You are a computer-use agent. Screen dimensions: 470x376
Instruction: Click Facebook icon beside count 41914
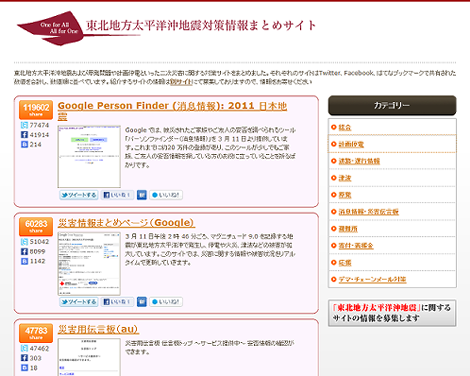(24, 135)
